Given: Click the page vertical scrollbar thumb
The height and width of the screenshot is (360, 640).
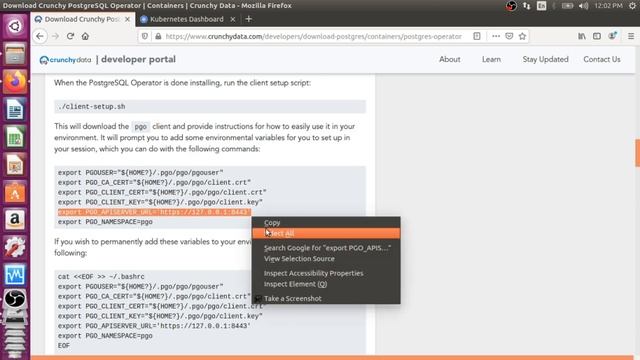Looking at the screenshot, I should click(x=637, y=153).
